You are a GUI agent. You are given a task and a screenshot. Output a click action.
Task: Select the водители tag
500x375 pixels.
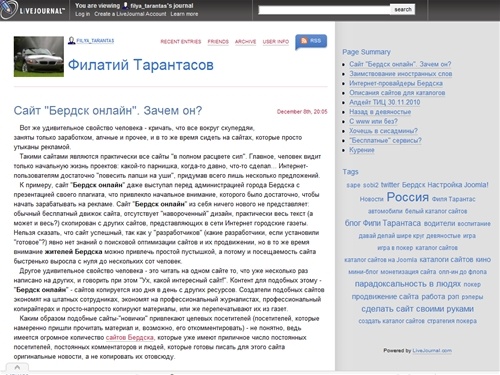coord(439,223)
